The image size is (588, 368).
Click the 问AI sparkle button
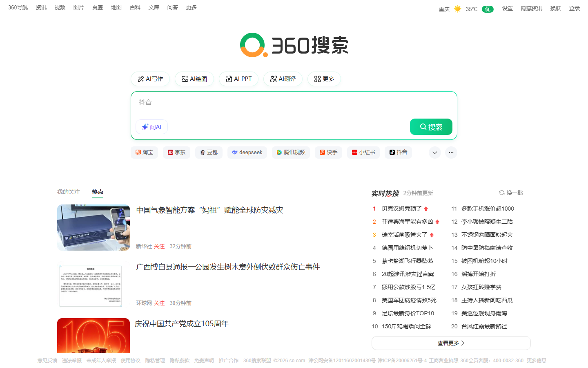point(151,127)
